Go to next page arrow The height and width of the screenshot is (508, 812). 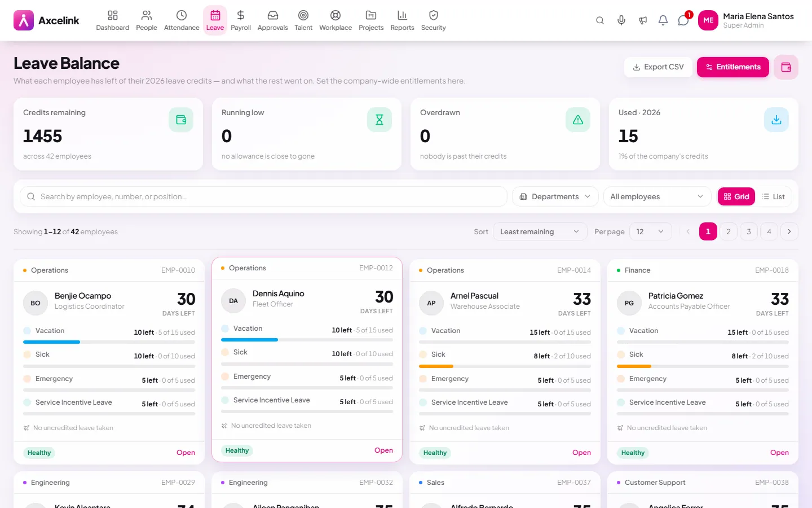click(789, 231)
